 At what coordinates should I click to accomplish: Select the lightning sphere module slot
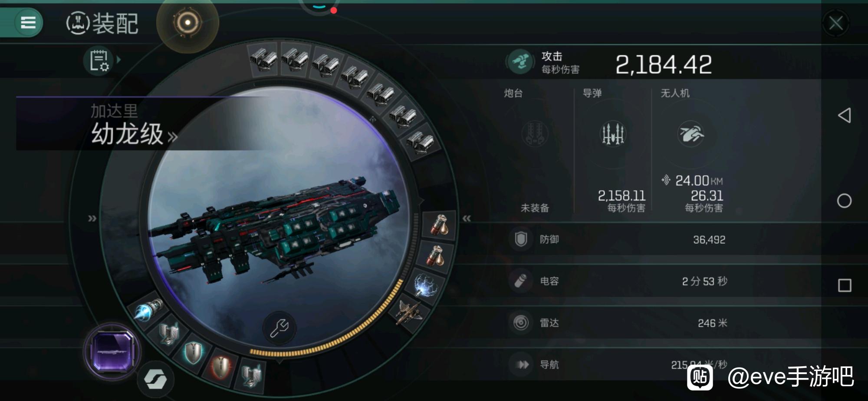tap(426, 285)
